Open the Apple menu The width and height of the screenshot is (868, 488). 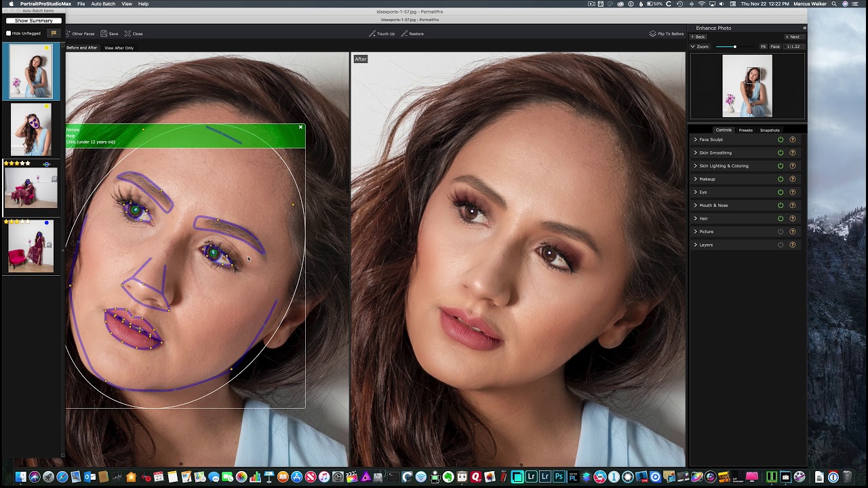click(11, 3)
